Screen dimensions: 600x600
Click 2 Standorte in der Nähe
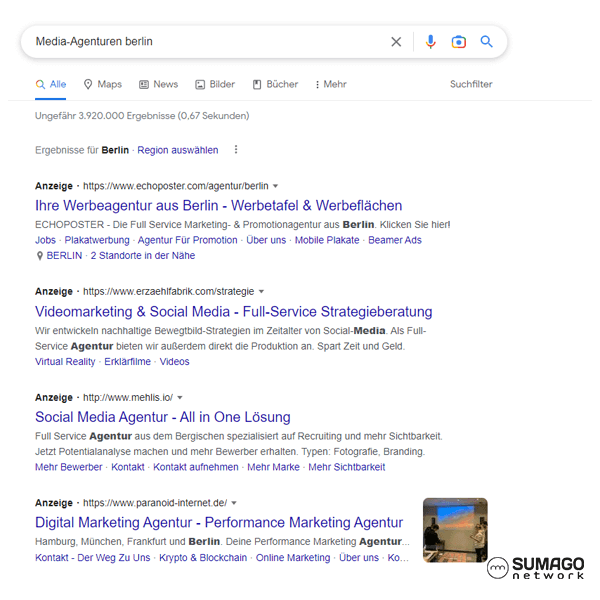(x=143, y=256)
